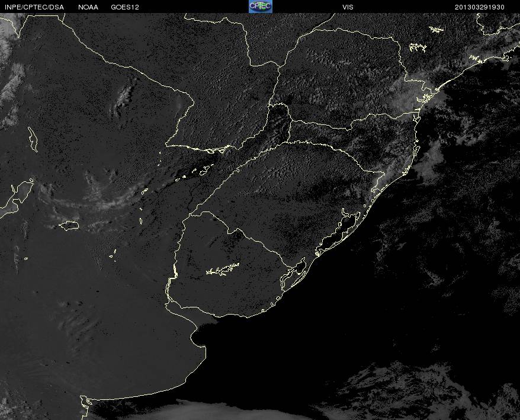
Task: Click the CPTEC logo in header
Action: pos(261,7)
